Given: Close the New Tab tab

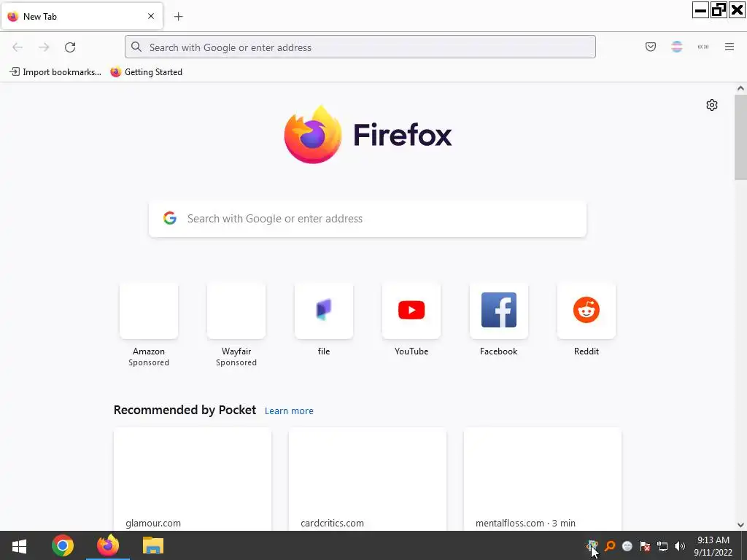Looking at the screenshot, I should pos(150,16).
